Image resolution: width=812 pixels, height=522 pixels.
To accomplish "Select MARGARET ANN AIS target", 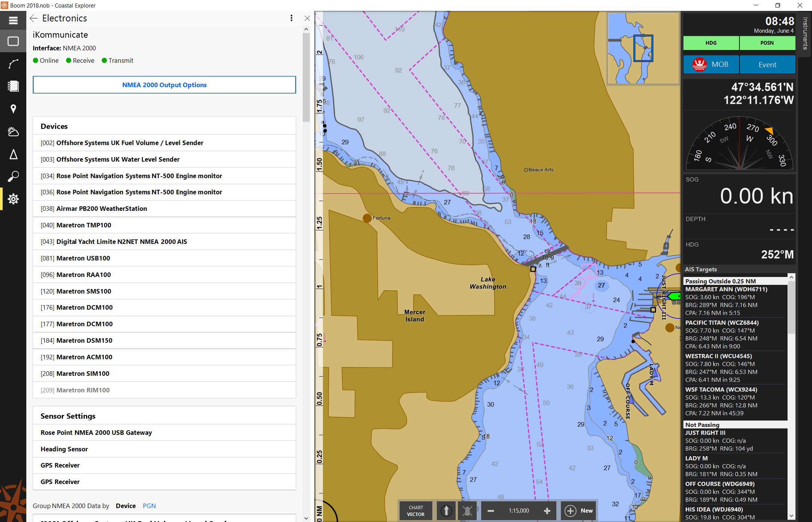I will pos(735,301).
